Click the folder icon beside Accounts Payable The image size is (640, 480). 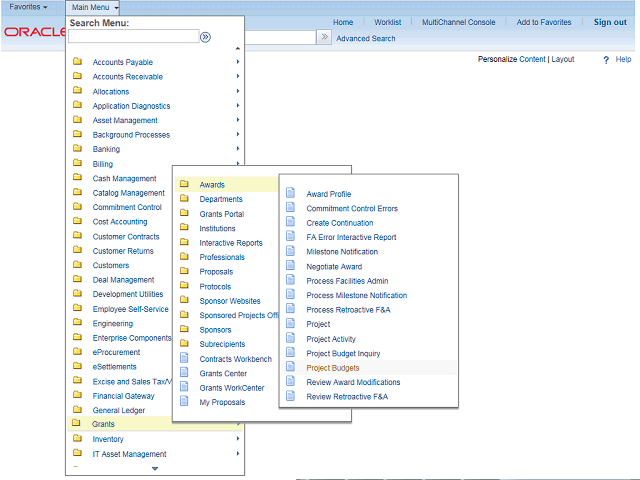point(77,62)
